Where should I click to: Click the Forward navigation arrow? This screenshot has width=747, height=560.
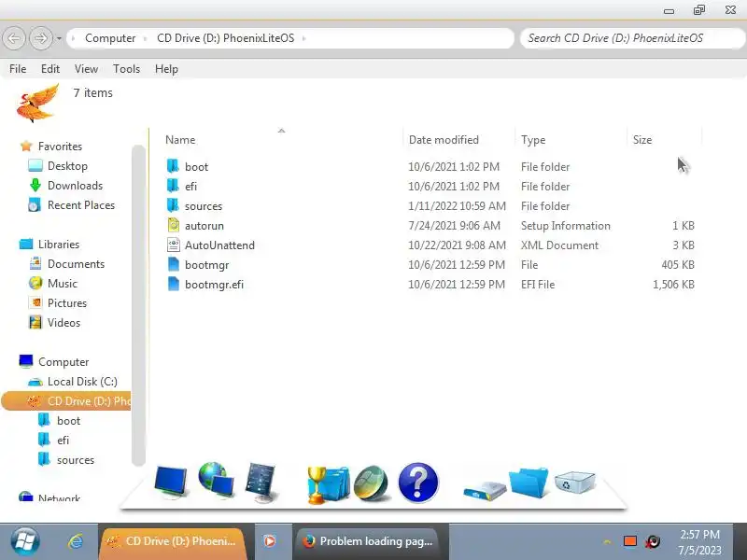coord(41,38)
